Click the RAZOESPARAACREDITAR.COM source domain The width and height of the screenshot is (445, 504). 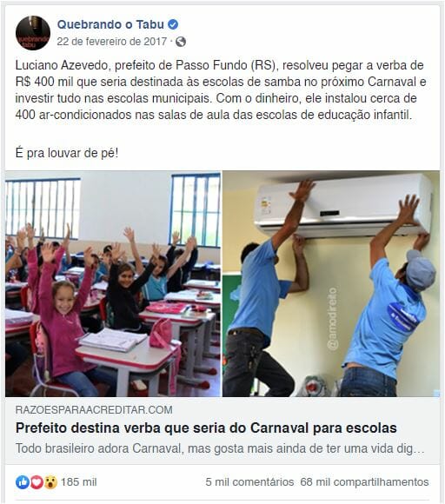[x=94, y=410]
